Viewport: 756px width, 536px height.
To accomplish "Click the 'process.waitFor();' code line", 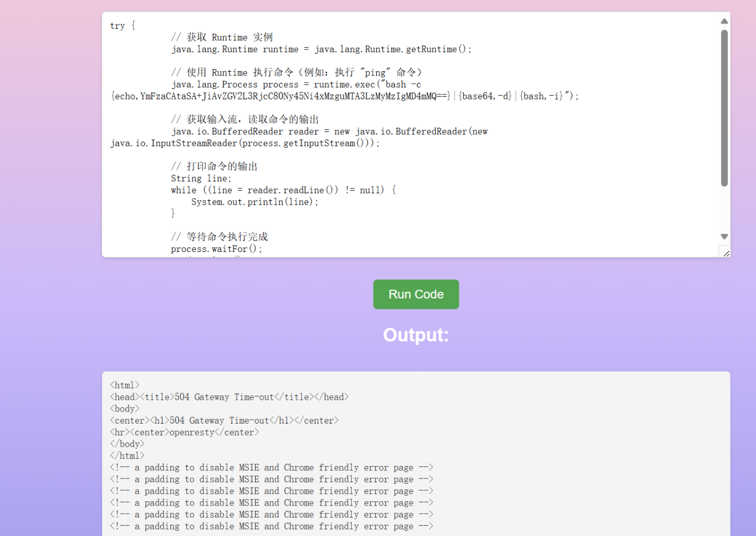I will click(216, 249).
